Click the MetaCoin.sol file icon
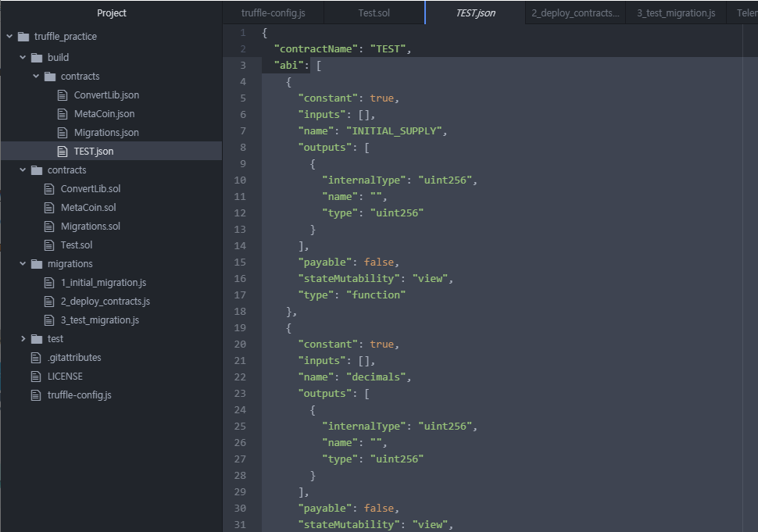758x532 pixels. (x=49, y=208)
